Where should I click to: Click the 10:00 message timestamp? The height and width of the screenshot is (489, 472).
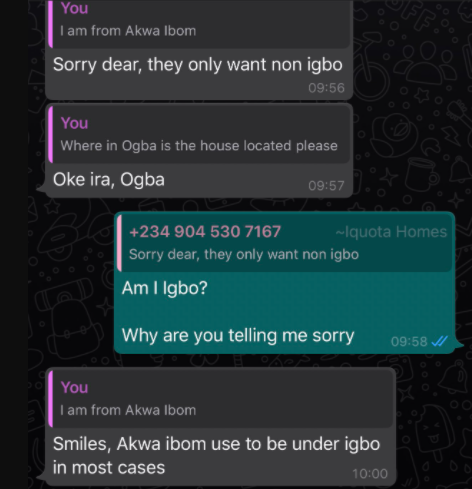pos(370,474)
